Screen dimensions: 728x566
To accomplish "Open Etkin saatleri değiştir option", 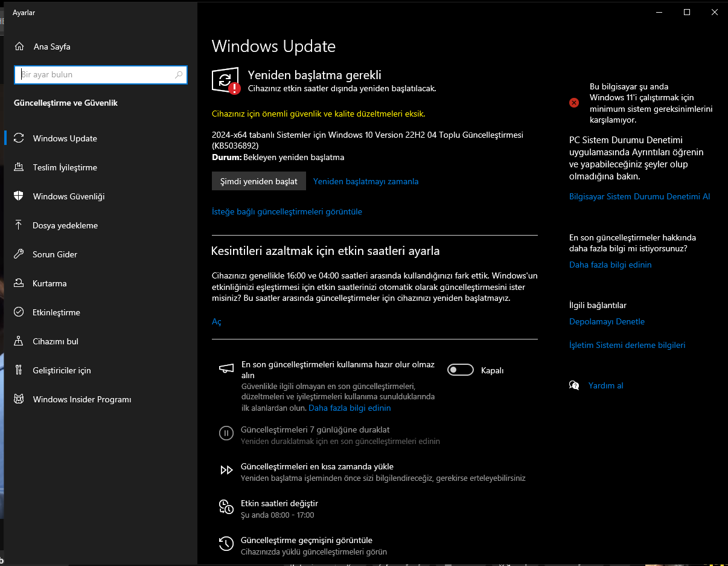I will point(279,503).
